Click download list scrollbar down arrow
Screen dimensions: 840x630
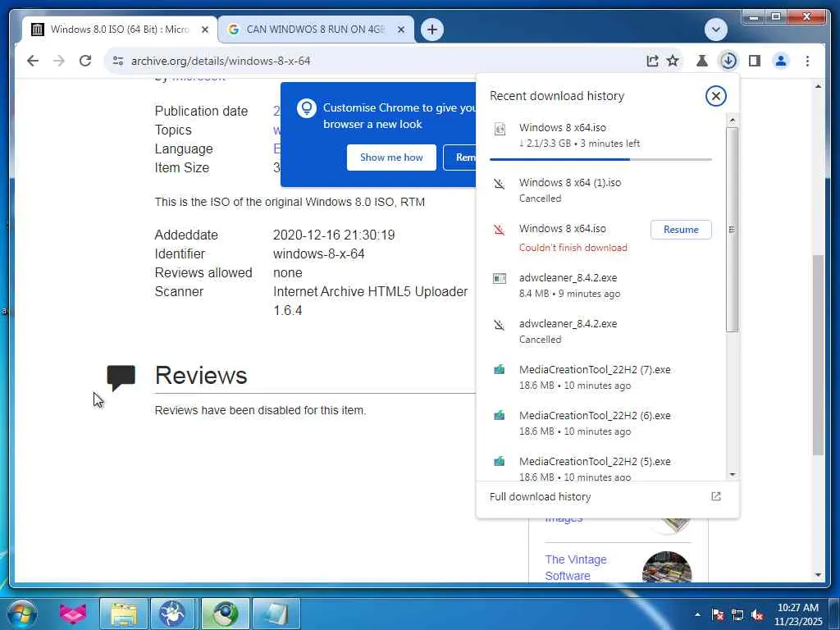click(x=733, y=475)
